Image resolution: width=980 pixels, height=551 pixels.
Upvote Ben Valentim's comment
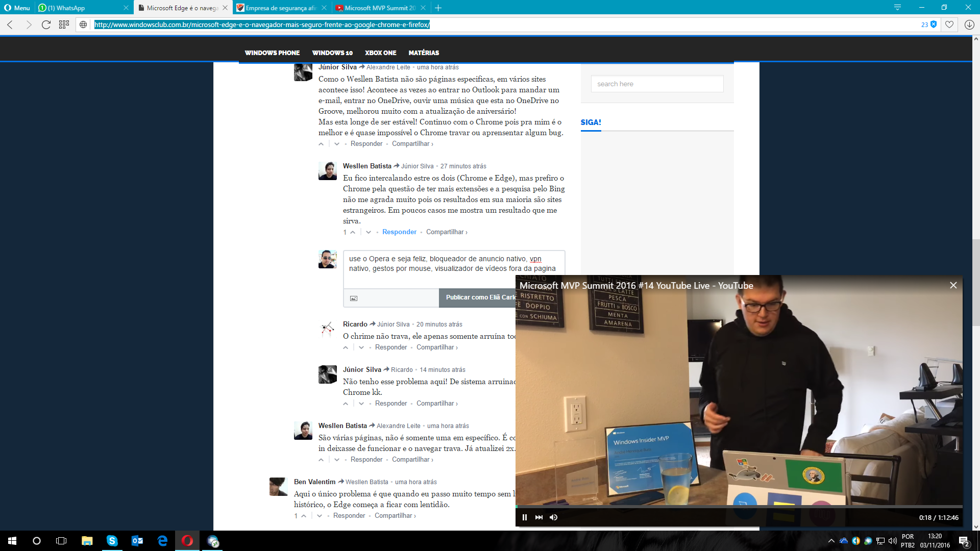point(304,516)
